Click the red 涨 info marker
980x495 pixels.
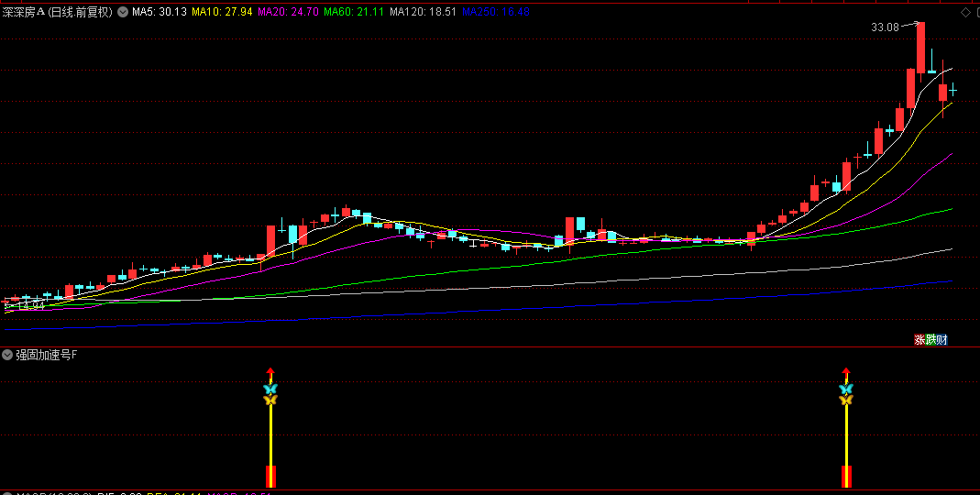point(919,340)
